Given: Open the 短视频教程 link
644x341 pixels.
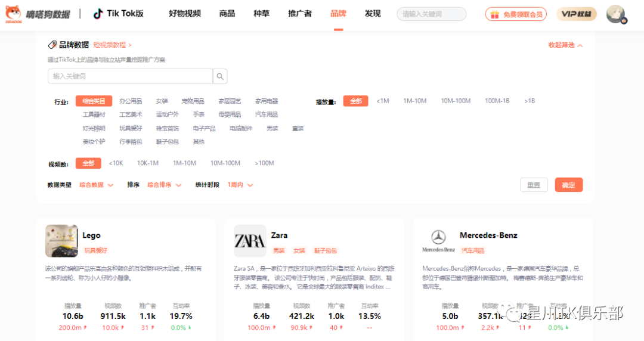Looking at the screenshot, I should click(112, 45).
